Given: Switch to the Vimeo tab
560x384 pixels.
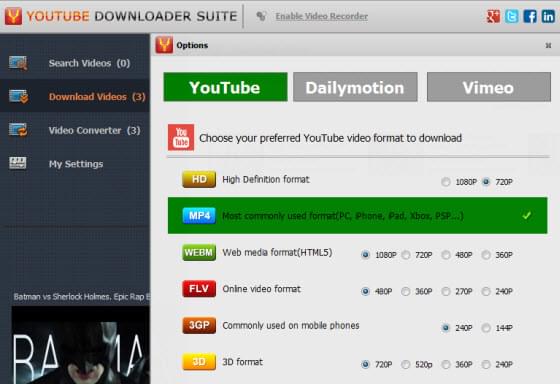Looking at the screenshot, I should [x=489, y=87].
